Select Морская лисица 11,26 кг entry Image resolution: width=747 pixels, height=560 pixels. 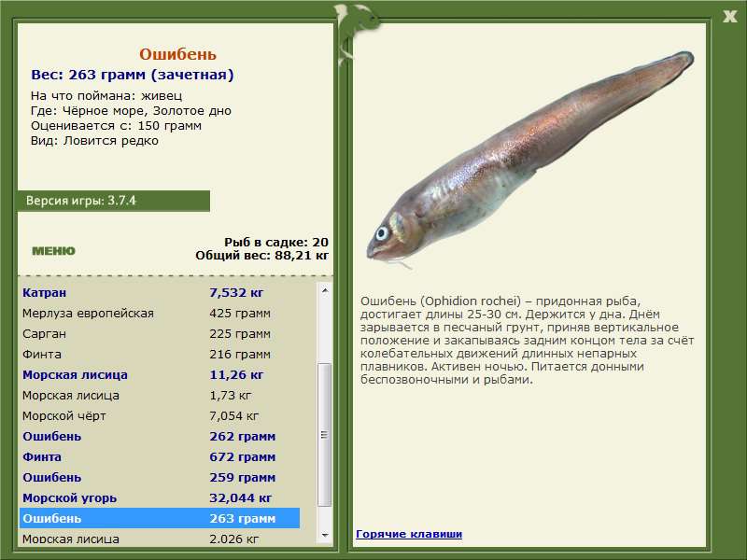[x=160, y=374]
